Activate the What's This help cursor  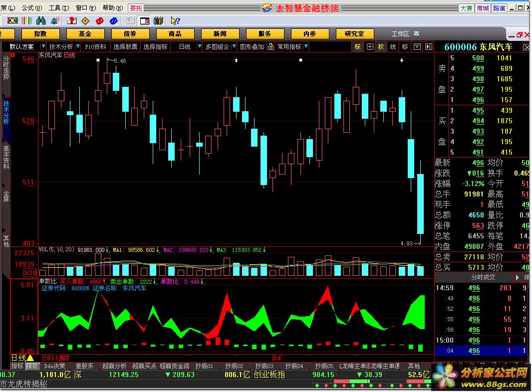175,21
